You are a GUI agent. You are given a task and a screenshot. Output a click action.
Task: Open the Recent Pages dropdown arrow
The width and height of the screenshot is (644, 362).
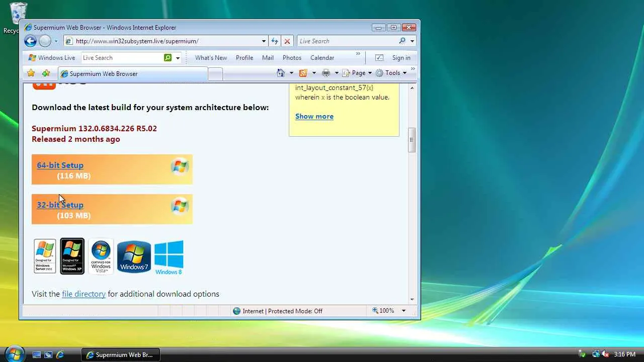56,41
